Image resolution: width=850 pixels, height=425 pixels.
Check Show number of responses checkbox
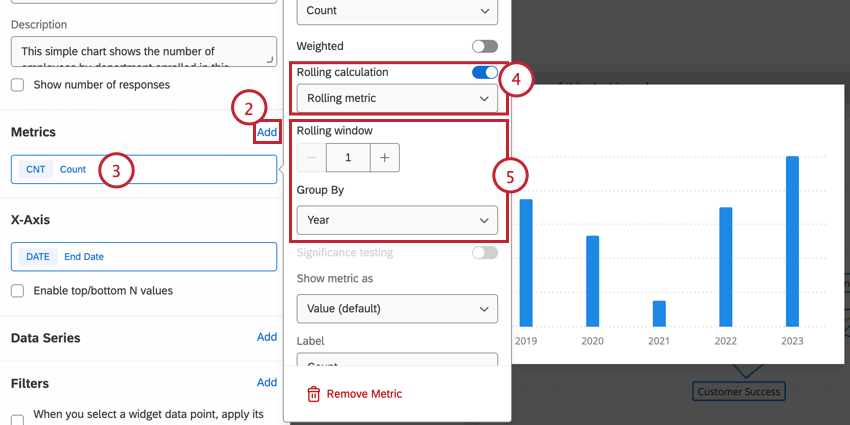coord(18,85)
